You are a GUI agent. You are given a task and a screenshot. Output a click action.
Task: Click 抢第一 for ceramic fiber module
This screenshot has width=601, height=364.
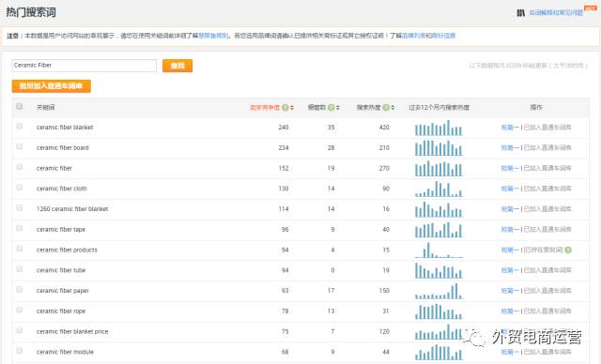click(510, 352)
